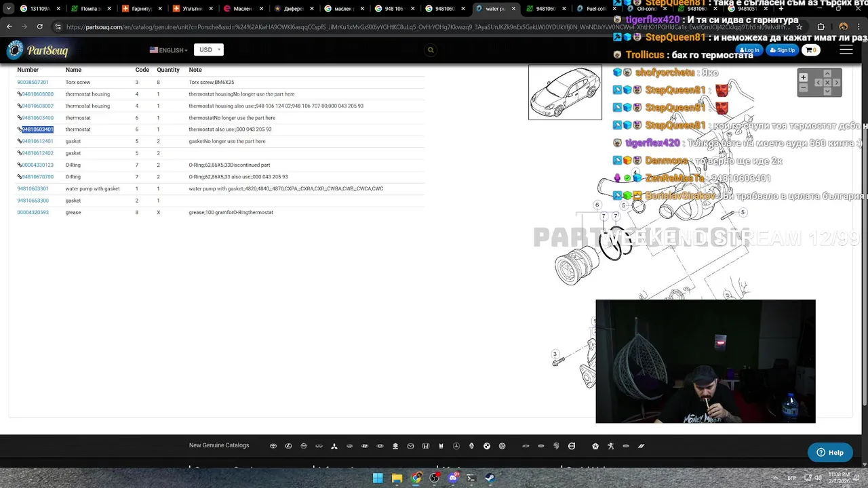The image size is (868, 488).
Task: Open Discord from the taskbar
Action: 454,478
